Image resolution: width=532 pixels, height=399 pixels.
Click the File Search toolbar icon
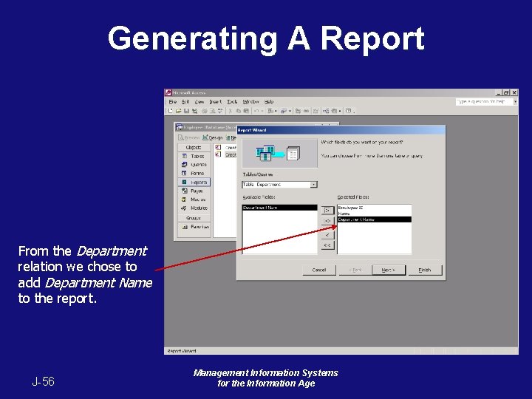(194, 111)
